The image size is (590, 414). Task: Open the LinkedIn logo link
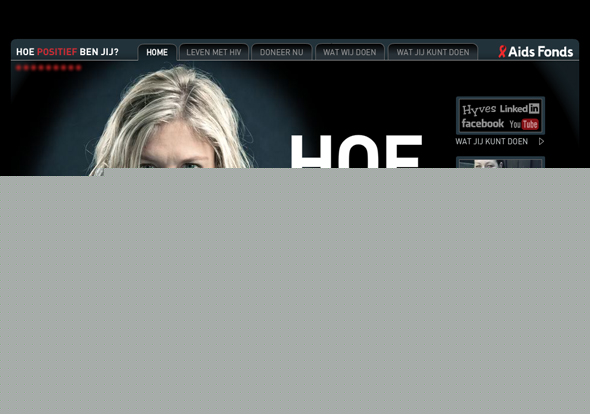[x=519, y=109]
